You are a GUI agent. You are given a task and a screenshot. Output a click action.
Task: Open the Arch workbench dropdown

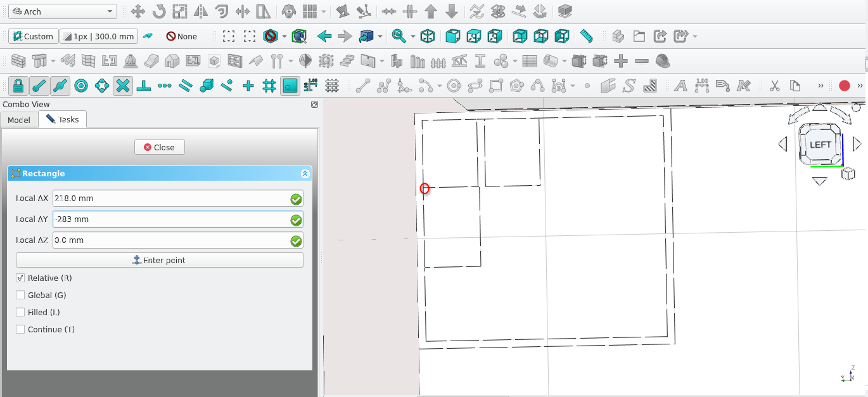[x=62, y=11]
